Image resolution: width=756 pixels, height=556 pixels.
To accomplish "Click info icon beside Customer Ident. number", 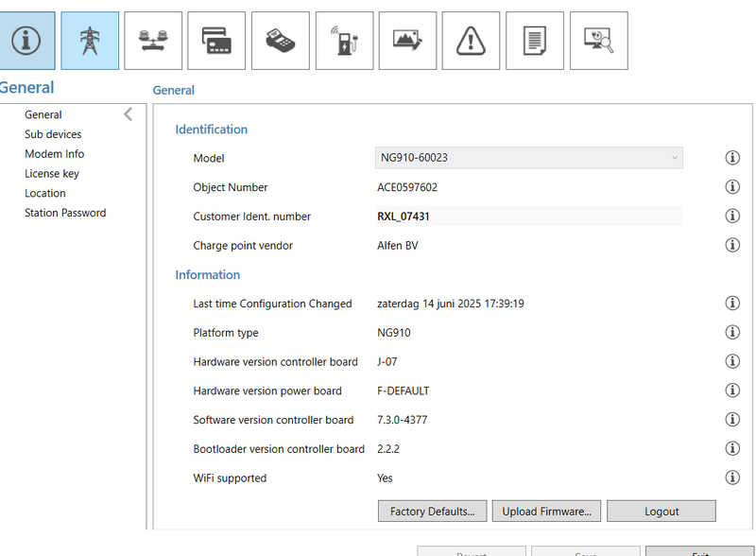I will click(732, 216).
